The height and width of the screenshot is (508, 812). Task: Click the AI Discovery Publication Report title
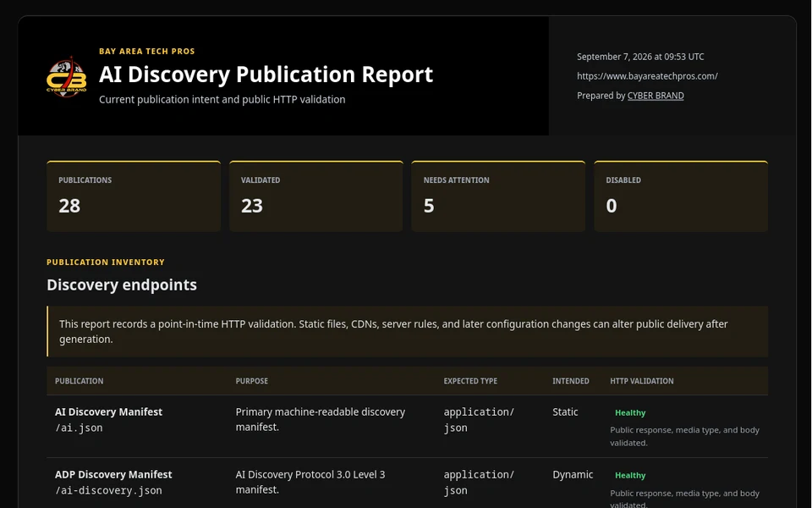[266, 75]
